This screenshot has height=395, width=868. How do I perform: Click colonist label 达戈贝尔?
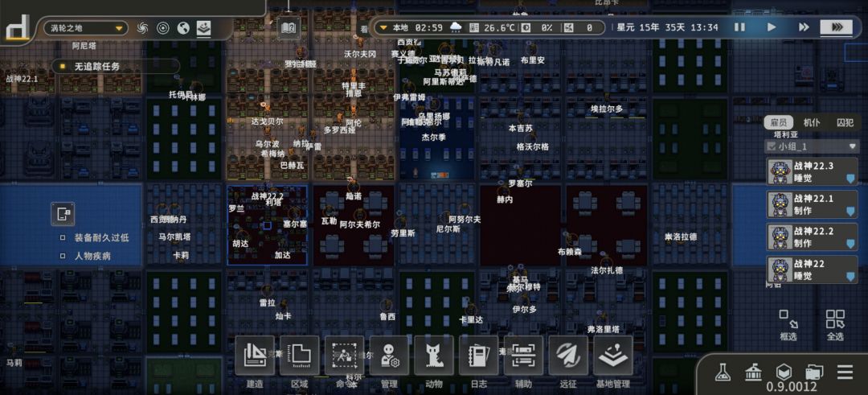point(267,121)
